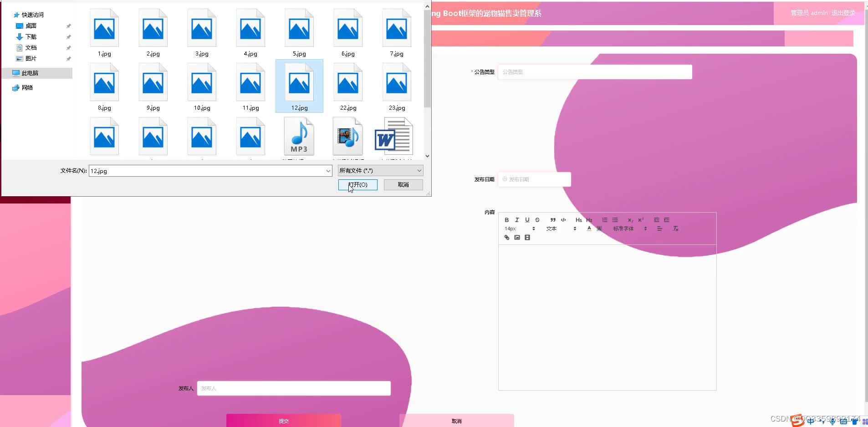Screen dimensions: 868x427
Task: Click the 打开(O) button in the file dialog
Action: tap(358, 184)
